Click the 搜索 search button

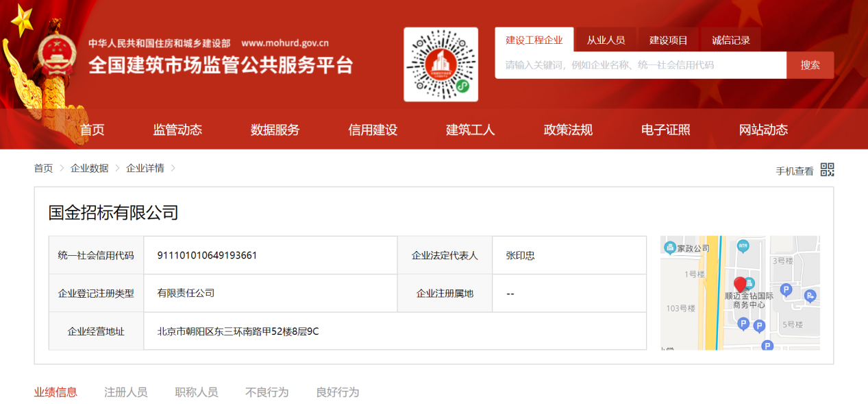(810, 65)
